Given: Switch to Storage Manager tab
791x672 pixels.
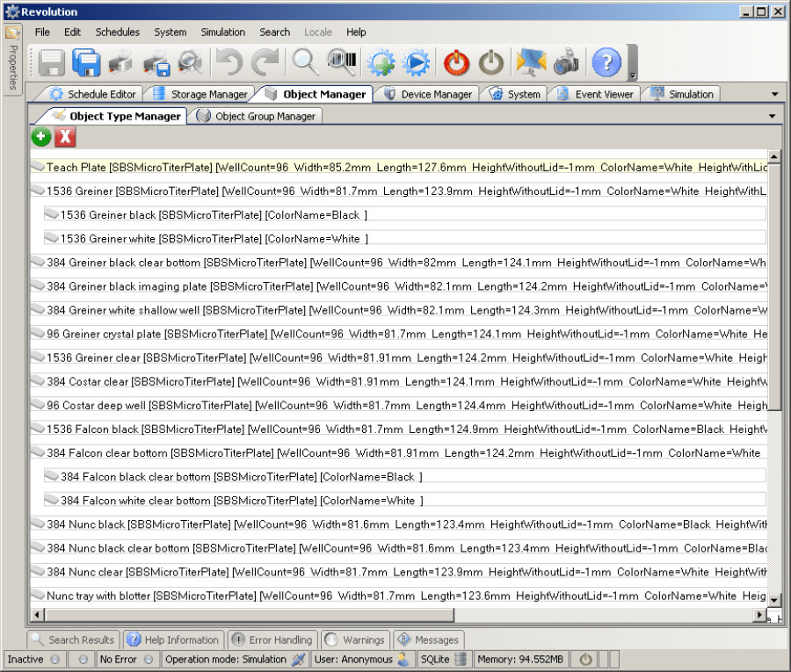Looking at the screenshot, I should tap(200, 94).
